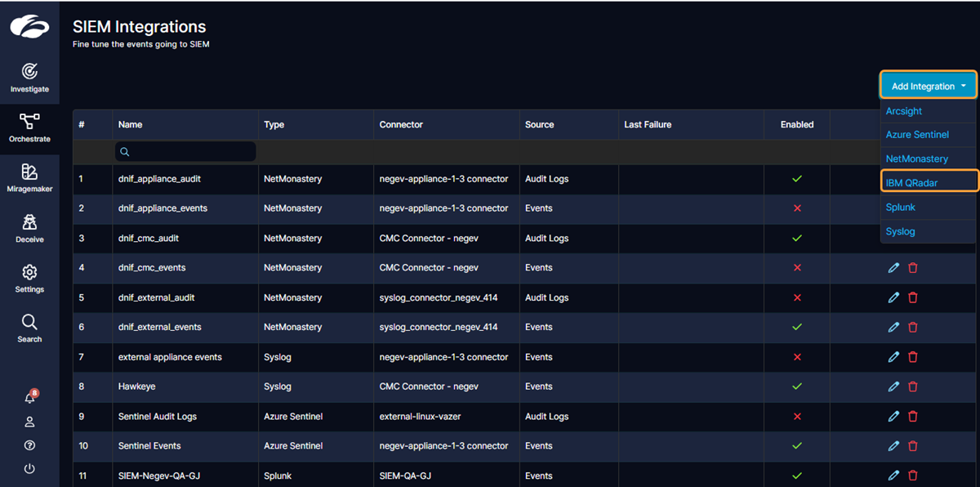Open the Investigate section in sidebar
The height and width of the screenshot is (487, 980).
(29, 78)
